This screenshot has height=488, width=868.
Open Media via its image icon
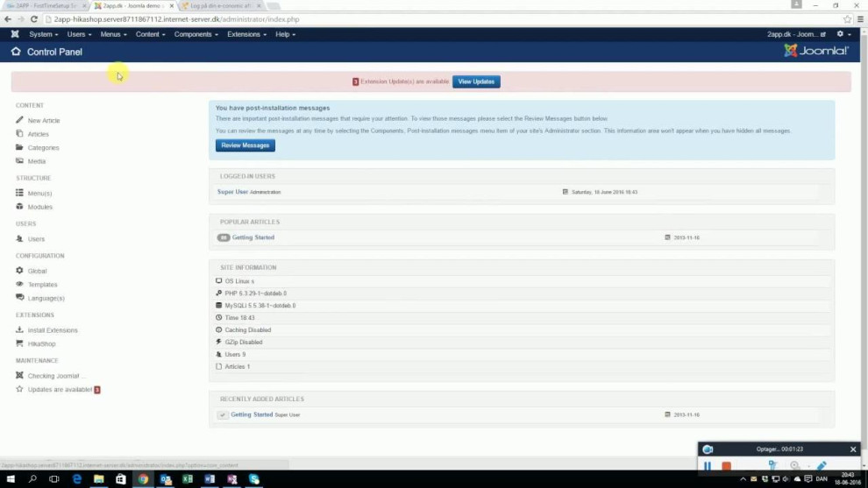[19, 161]
